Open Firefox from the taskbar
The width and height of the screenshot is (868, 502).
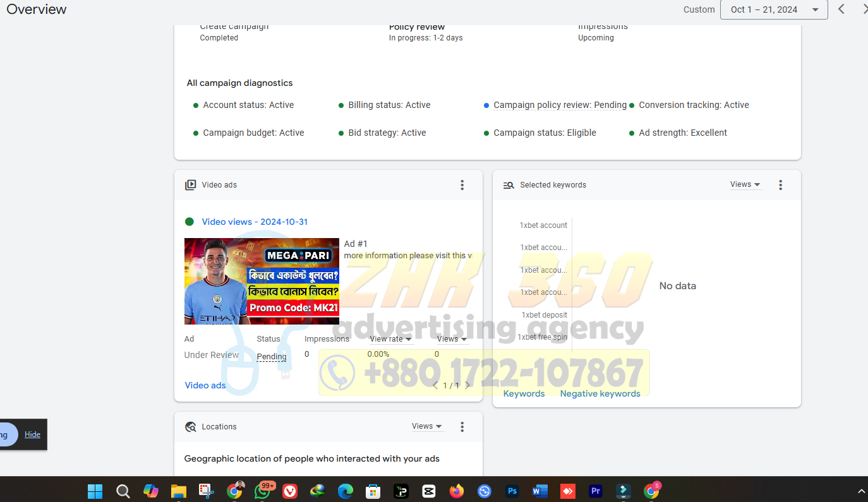tap(457, 491)
